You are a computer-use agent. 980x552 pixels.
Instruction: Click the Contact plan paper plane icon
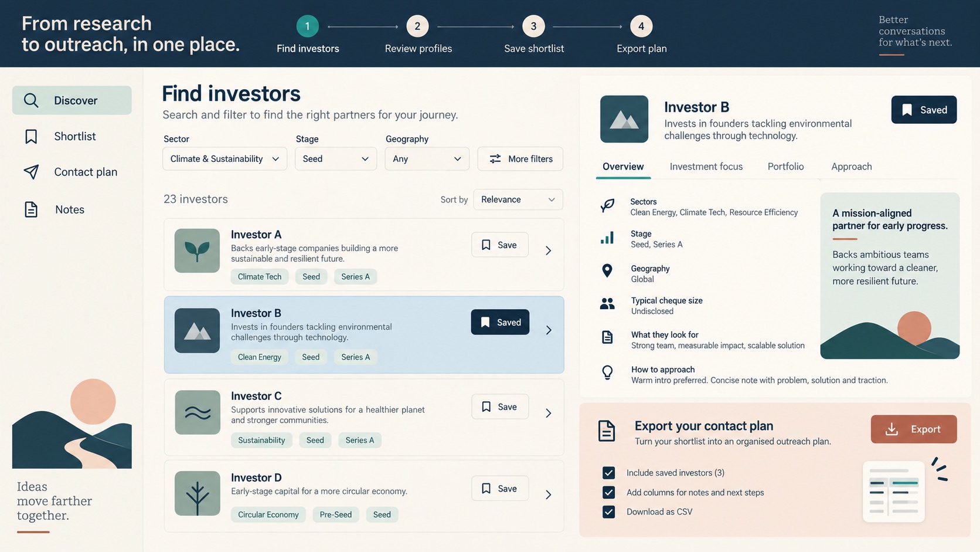(x=31, y=172)
